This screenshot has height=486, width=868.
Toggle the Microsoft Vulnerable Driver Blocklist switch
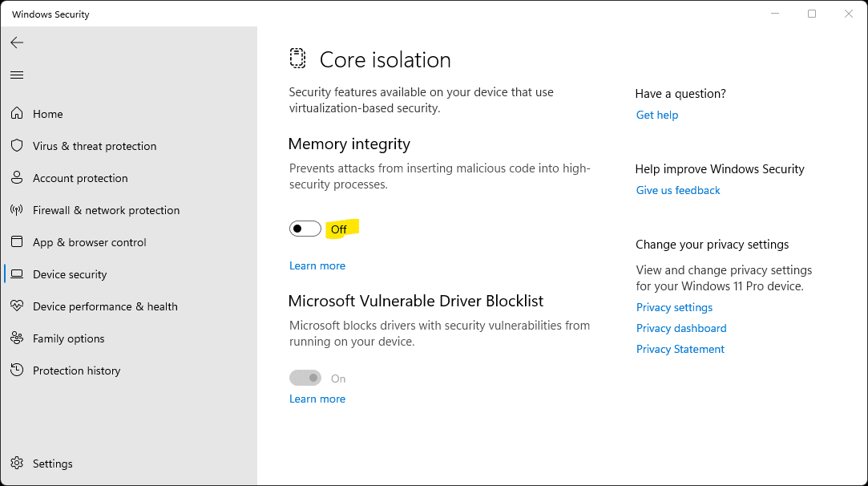[305, 378]
